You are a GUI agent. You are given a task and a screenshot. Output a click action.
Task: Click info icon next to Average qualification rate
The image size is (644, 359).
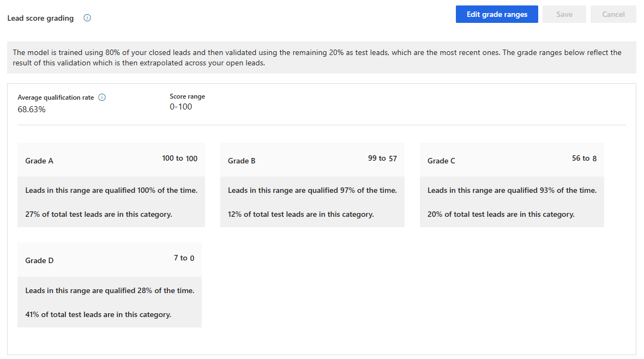click(x=102, y=98)
